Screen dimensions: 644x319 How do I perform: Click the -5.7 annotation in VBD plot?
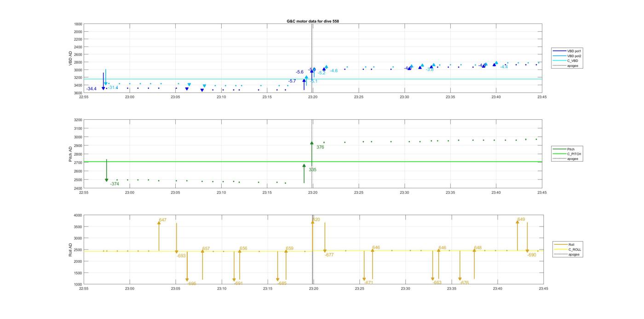tap(292, 81)
